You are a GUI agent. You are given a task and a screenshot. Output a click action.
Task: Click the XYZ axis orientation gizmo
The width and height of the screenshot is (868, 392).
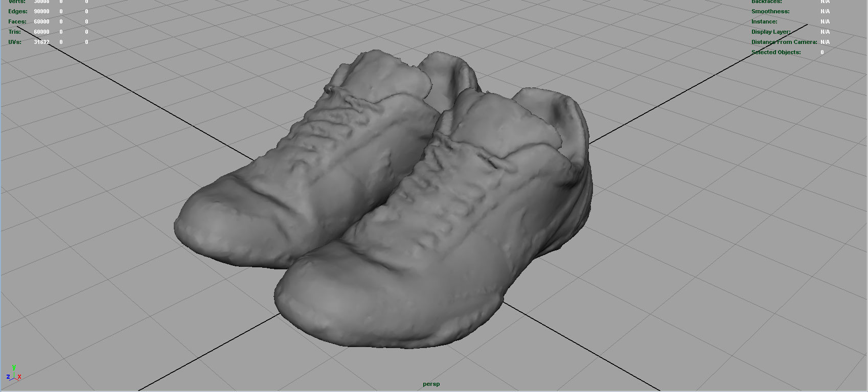[14, 374]
